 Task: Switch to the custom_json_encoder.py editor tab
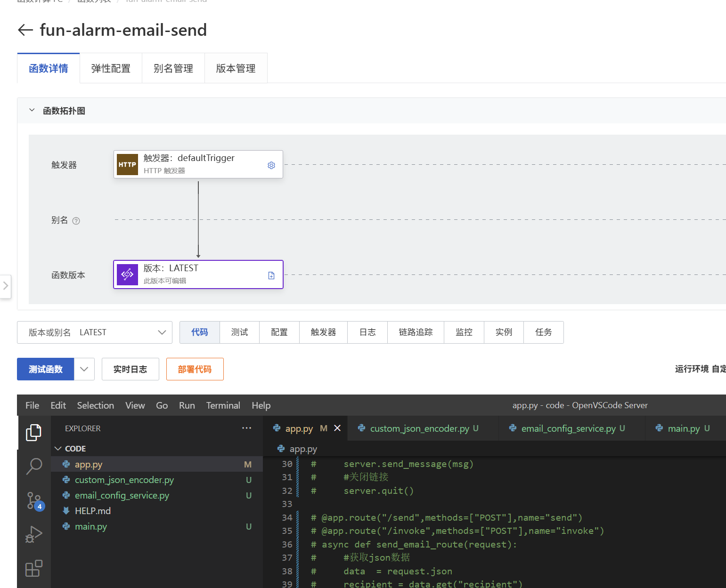pos(423,428)
